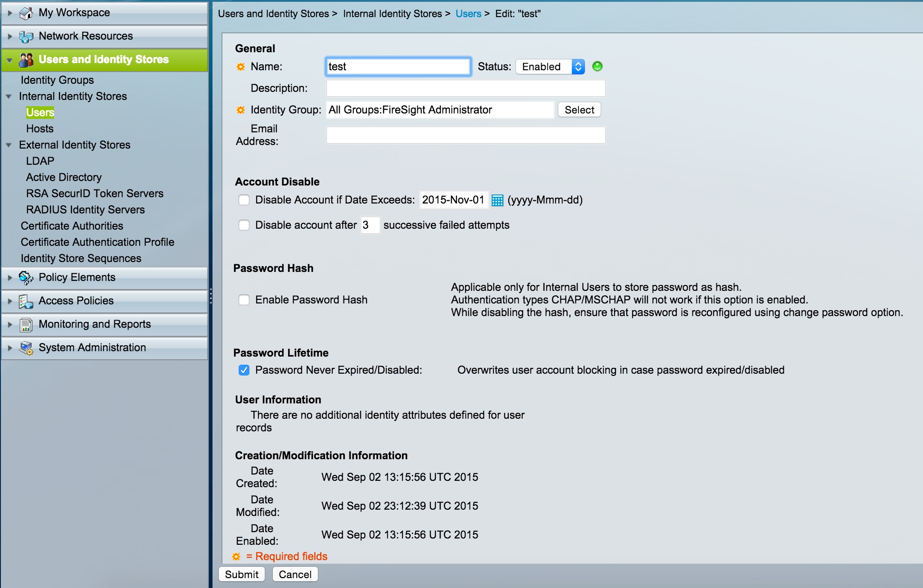Click the Policy Elements header label
The width and height of the screenshot is (923, 588).
point(77,278)
